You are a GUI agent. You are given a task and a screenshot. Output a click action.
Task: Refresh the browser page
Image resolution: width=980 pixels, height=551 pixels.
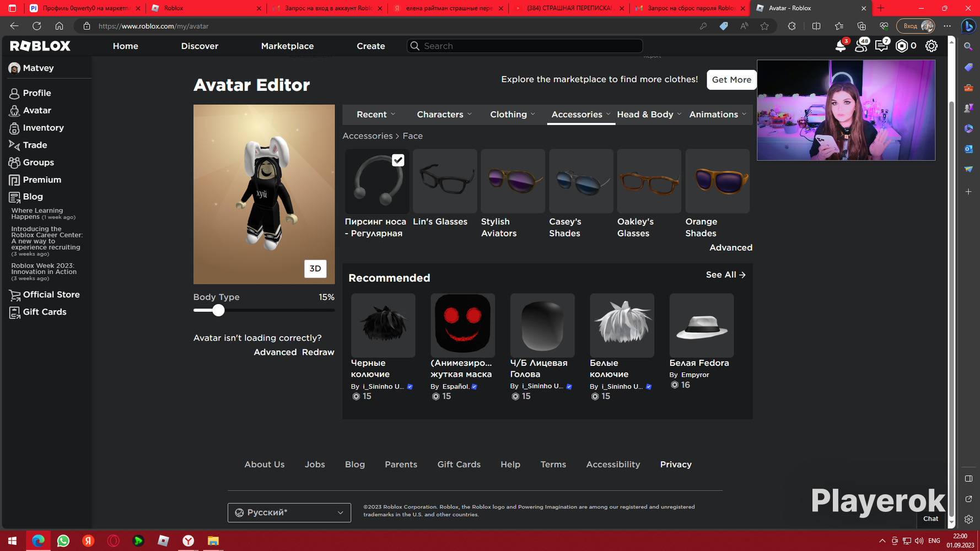[37, 26]
